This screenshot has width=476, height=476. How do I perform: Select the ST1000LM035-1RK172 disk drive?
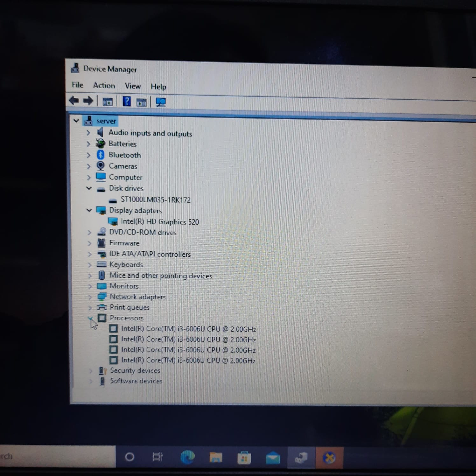156,200
